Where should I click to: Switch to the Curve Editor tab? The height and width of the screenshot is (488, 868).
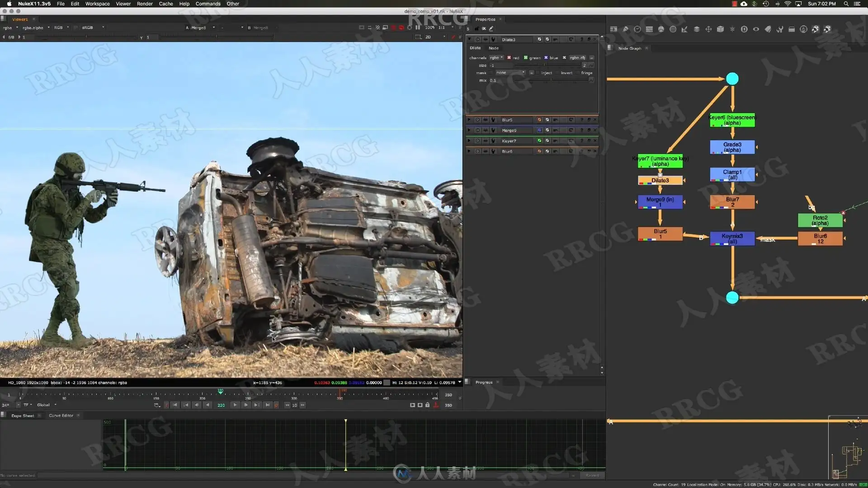tap(61, 416)
